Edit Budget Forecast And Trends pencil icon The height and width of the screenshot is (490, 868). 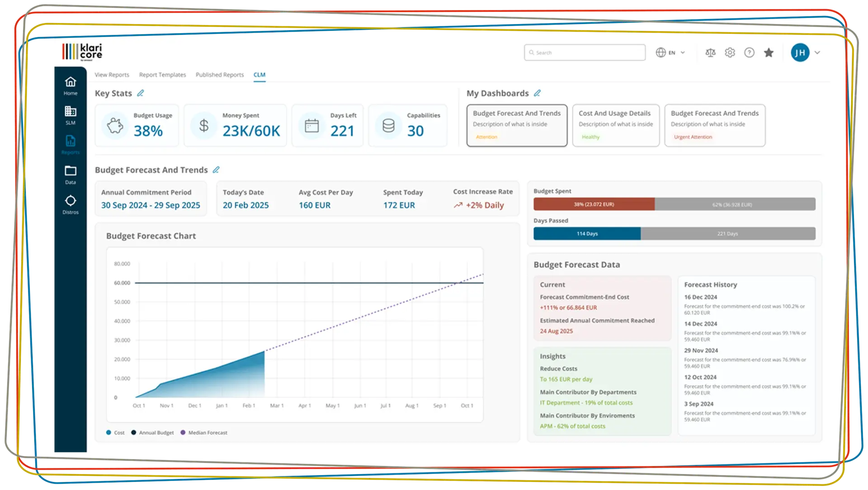coord(216,170)
